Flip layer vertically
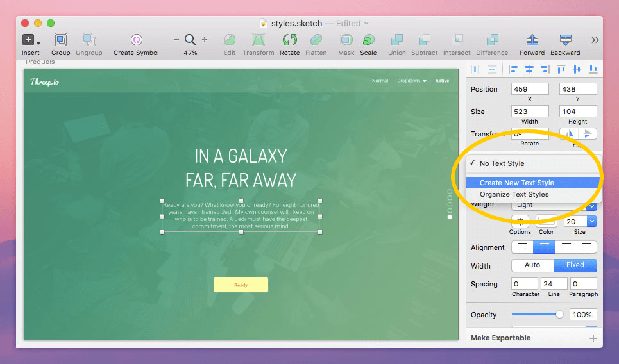Screen dimensions: 619x364 click(588, 134)
